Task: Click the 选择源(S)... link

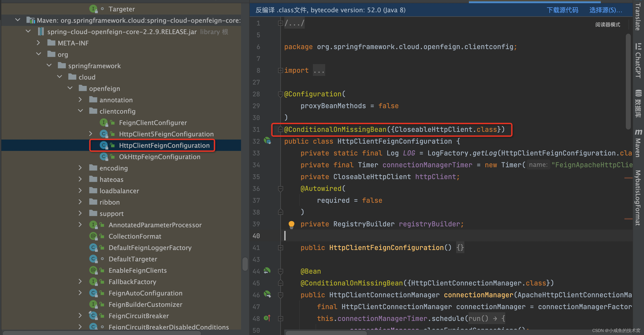Action: tap(606, 10)
